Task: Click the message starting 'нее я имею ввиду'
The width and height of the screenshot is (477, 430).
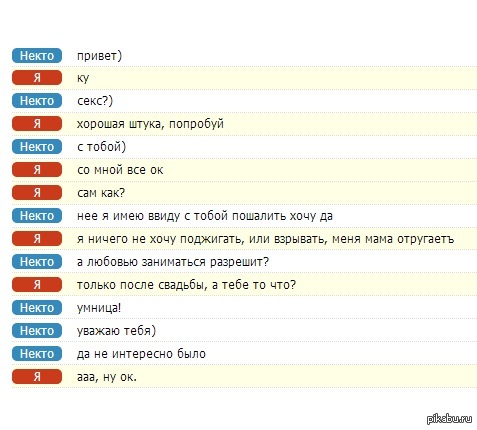Action: click(x=205, y=216)
